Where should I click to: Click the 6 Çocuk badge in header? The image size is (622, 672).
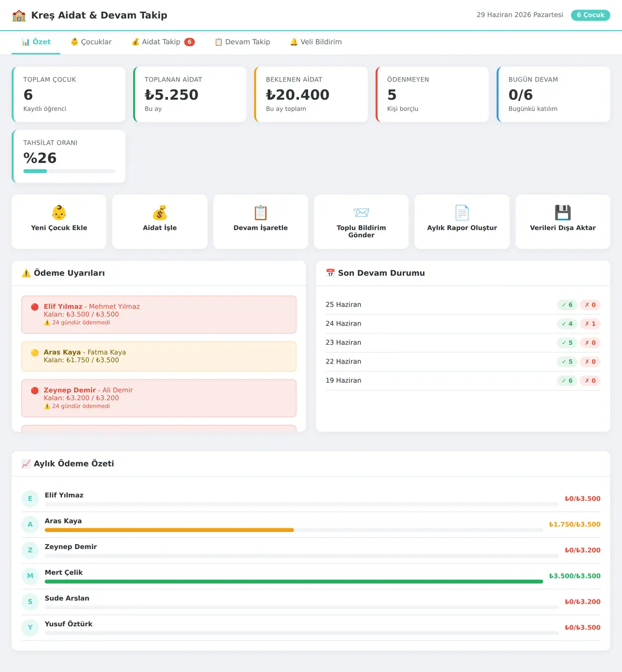coord(590,15)
